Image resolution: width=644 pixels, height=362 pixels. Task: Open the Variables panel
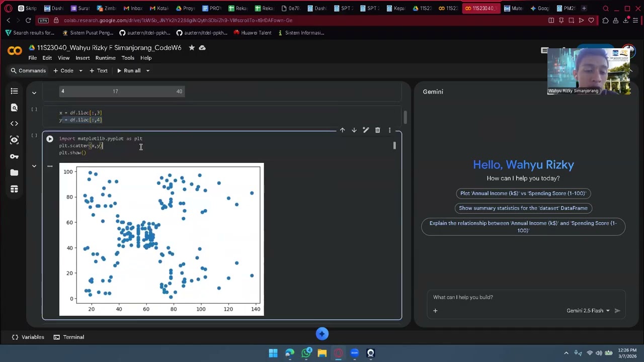tap(28, 337)
